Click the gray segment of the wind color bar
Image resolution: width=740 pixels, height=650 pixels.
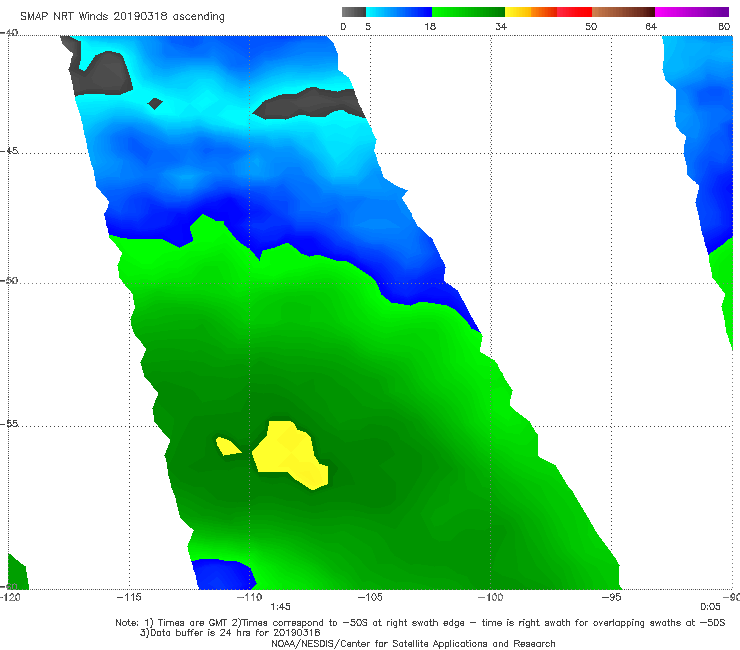353,12
